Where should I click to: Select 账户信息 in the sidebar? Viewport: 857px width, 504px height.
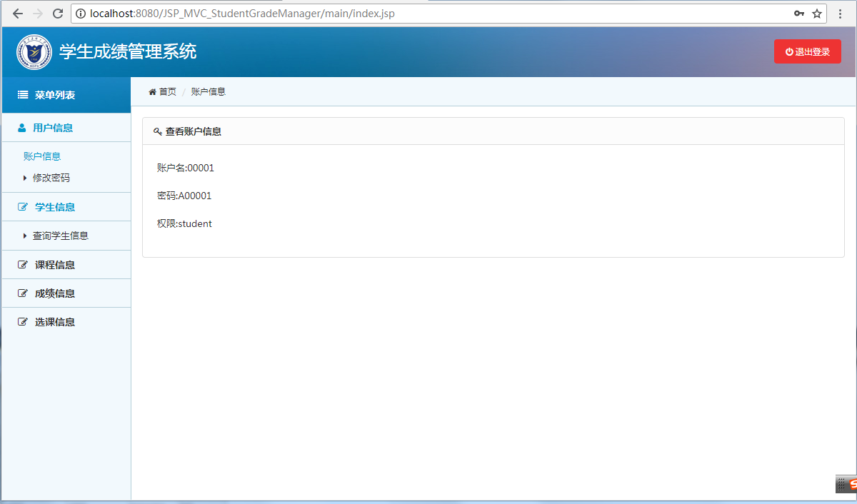(x=42, y=156)
